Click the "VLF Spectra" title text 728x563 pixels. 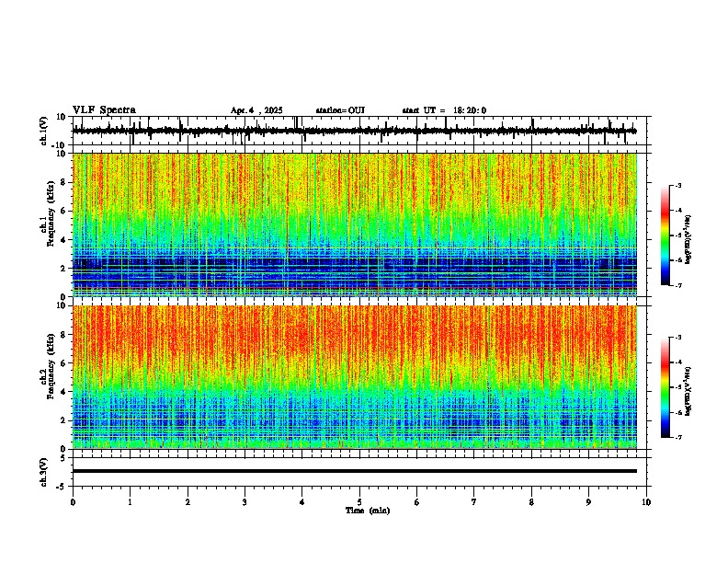click(x=104, y=110)
